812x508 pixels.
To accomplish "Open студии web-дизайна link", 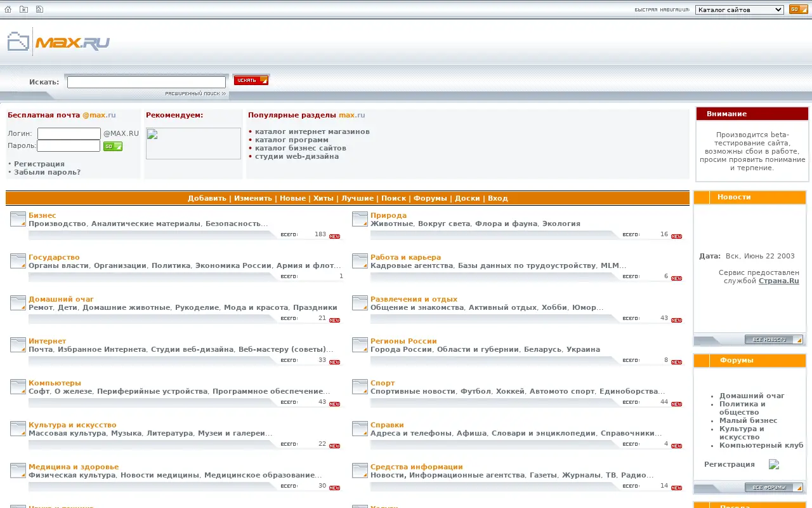I will tap(297, 156).
